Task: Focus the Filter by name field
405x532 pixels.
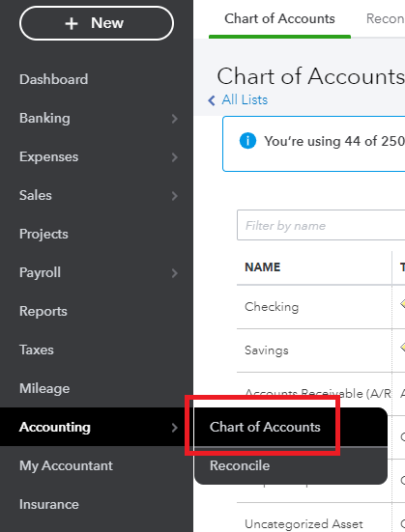Action: click(321, 225)
